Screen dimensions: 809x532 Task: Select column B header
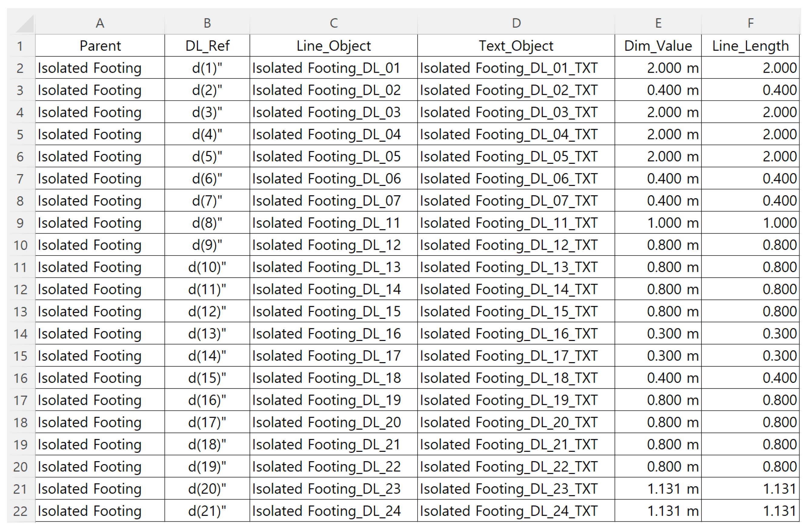[207, 23]
